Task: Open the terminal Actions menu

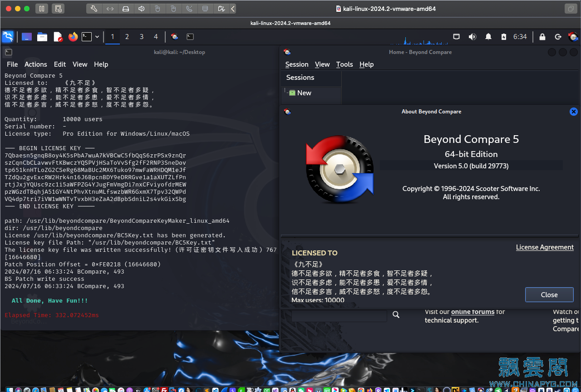Action: [35, 64]
